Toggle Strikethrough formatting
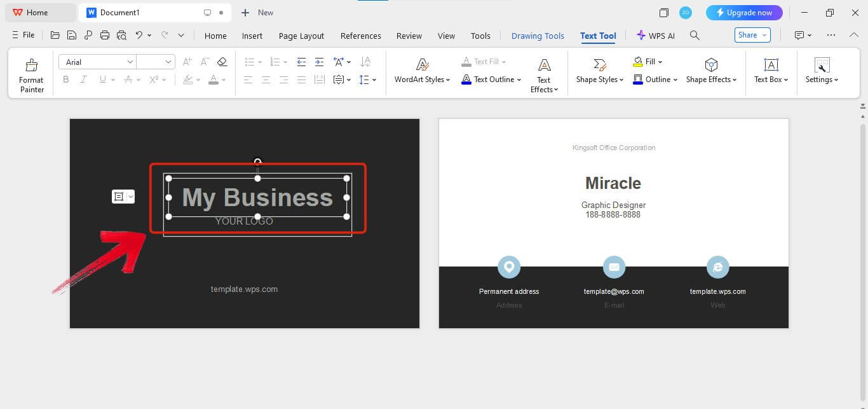The image size is (868, 409). 128,80
